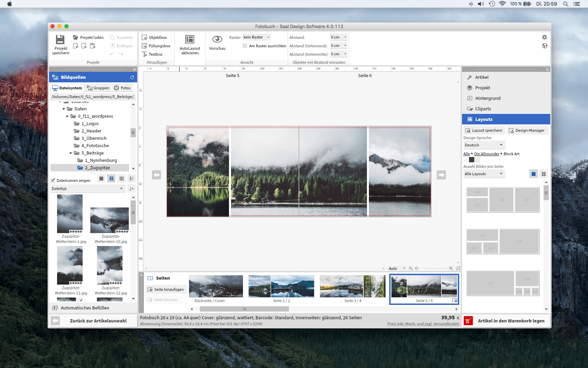588x368 pixels.
Task: Switch layouts panel to list view
Action: (544, 173)
